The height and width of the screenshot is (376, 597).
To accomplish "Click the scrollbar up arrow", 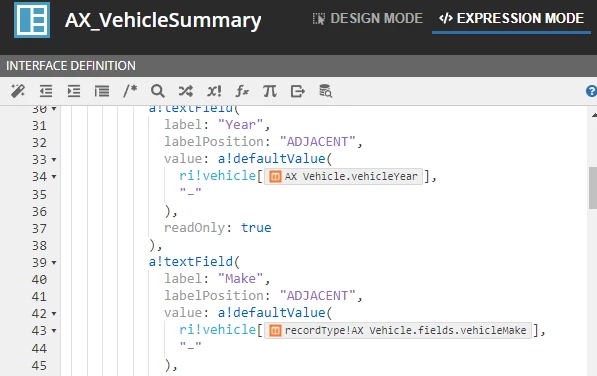I will coord(594,115).
